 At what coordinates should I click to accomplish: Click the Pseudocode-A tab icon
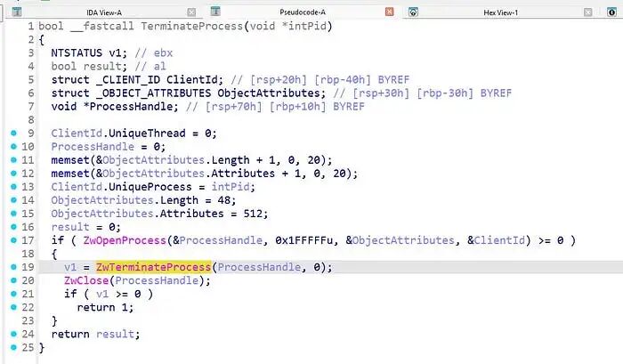click(215, 12)
